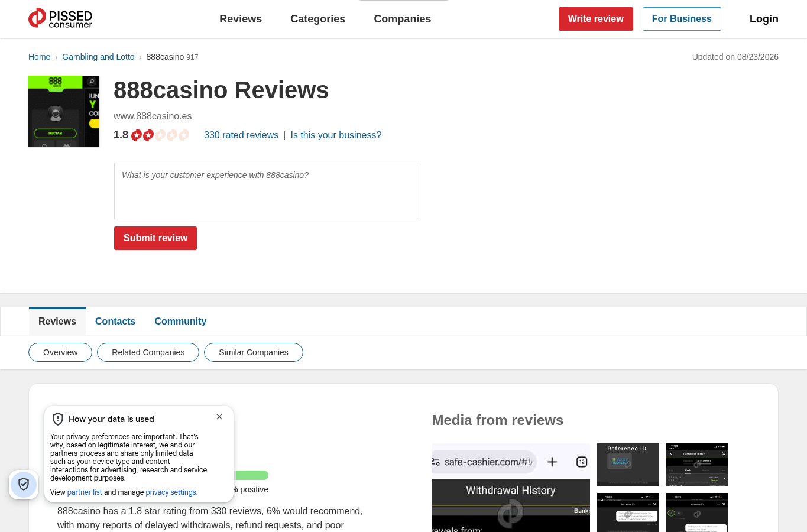Open the 330 rated reviews link
Screen dimensions: 807x532
point(241,135)
